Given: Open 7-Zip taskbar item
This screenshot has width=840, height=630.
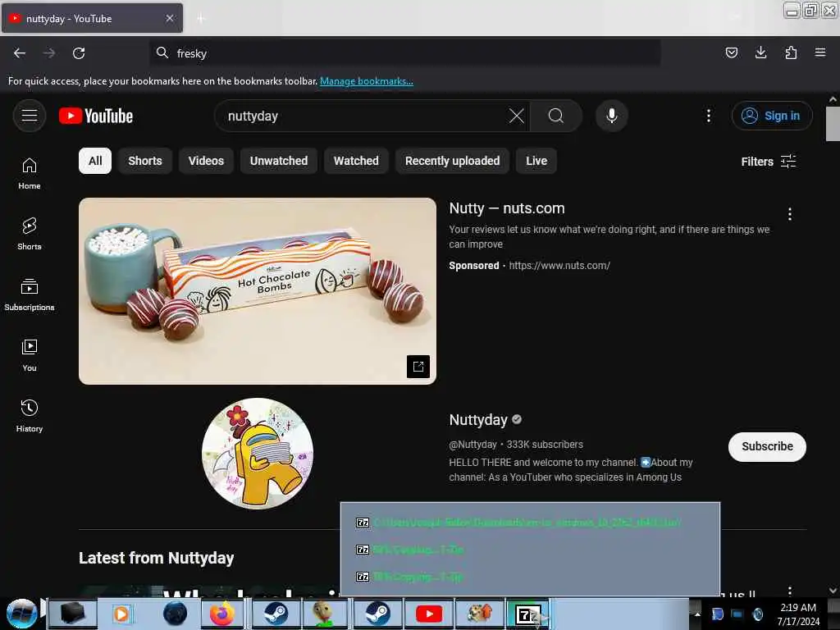Looking at the screenshot, I should point(528,614).
